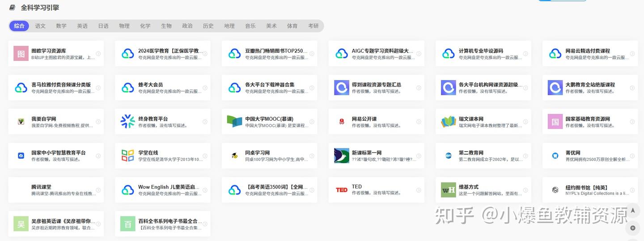The image size is (644, 241).
Task: Click the arrow button on 菁优网 card
Action: pyautogui.click(x=632, y=156)
